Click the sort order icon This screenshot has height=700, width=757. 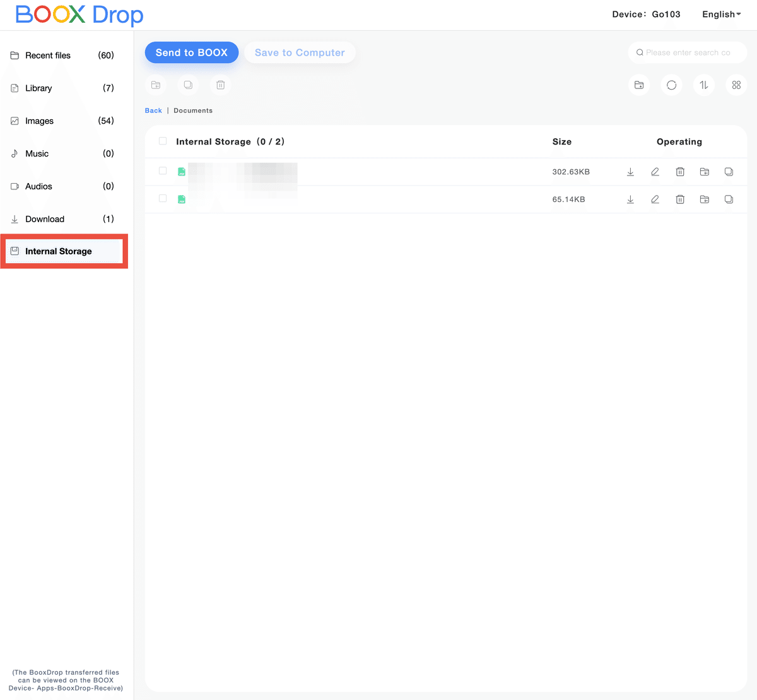coord(704,85)
